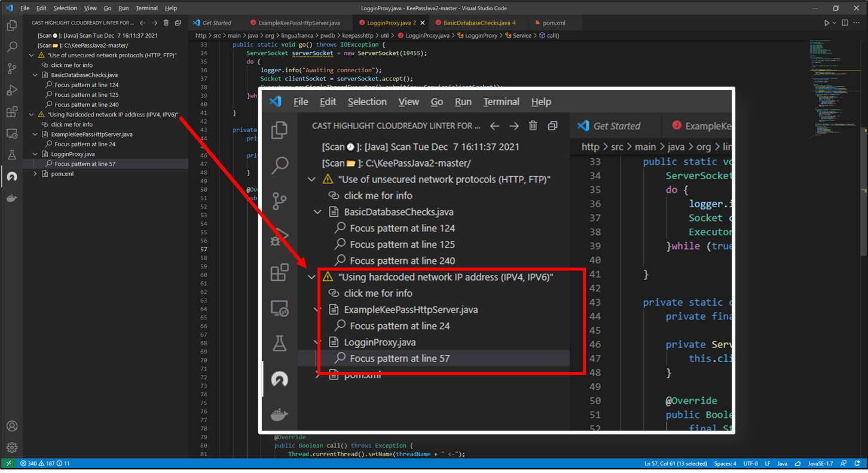Screen dimensions: 868x473
Task: Click Ln 57, Col 61 cursor position
Action: (x=676, y=463)
